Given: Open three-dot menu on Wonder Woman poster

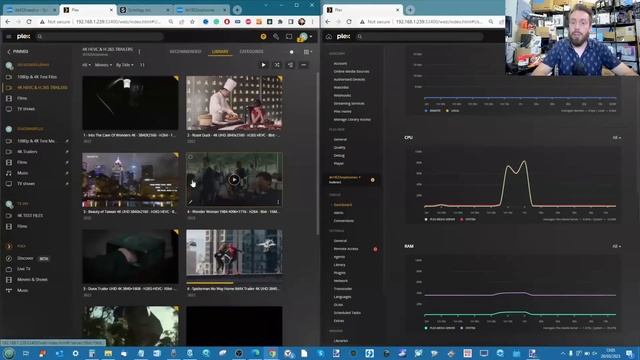Looking at the screenshot, I should pyautogui.click(x=278, y=202).
